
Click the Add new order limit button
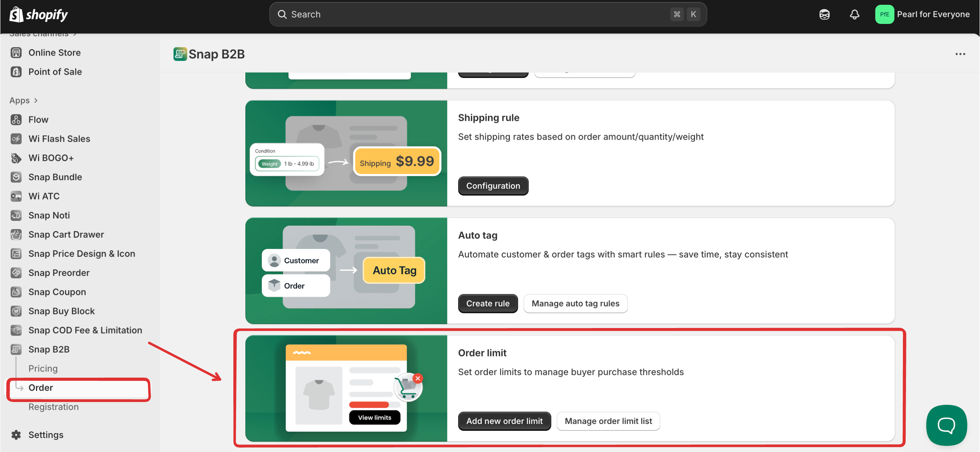point(504,421)
